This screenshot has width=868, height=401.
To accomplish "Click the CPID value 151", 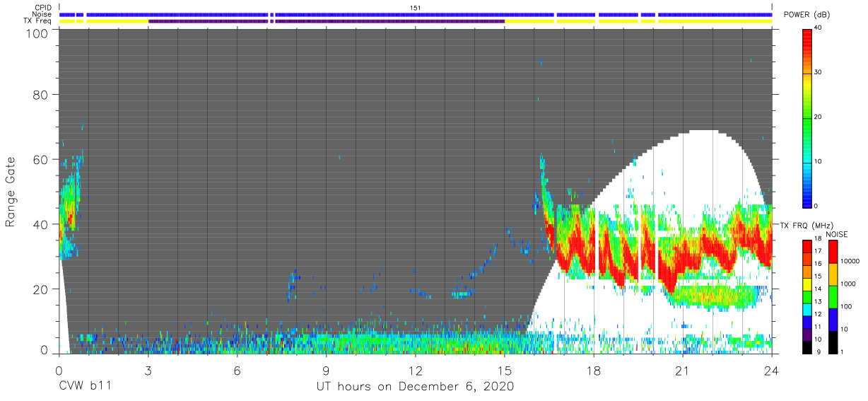I will 416,7.
